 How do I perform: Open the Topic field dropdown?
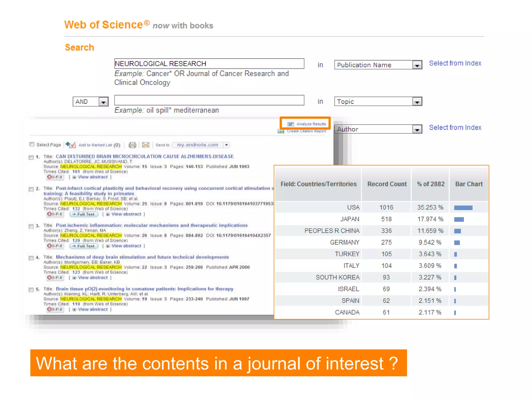click(x=417, y=102)
